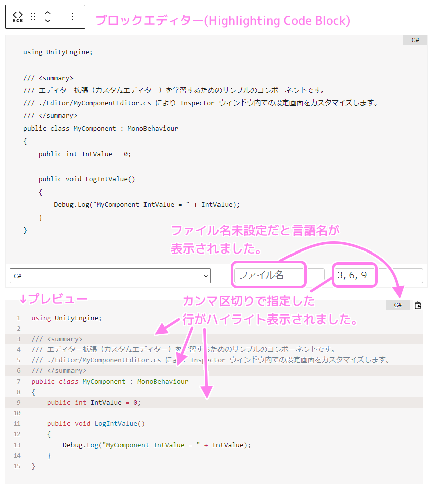Click highlighted line 3 in preview
Viewport: 436px width, 504px height.
[x=214, y=339]
